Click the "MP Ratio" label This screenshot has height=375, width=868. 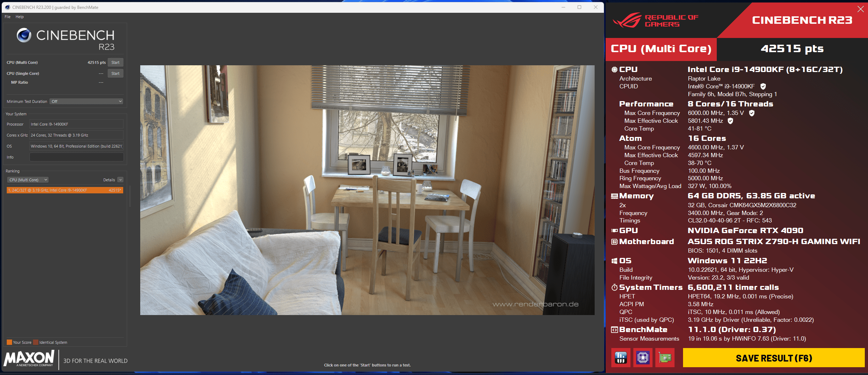point(20,82)
